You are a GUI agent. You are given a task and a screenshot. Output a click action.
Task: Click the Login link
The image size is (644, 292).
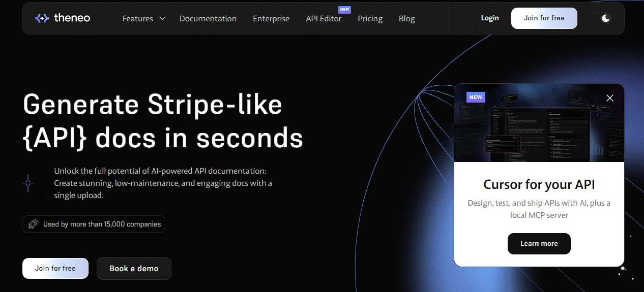pyautogui.click(x=490, y=18)
